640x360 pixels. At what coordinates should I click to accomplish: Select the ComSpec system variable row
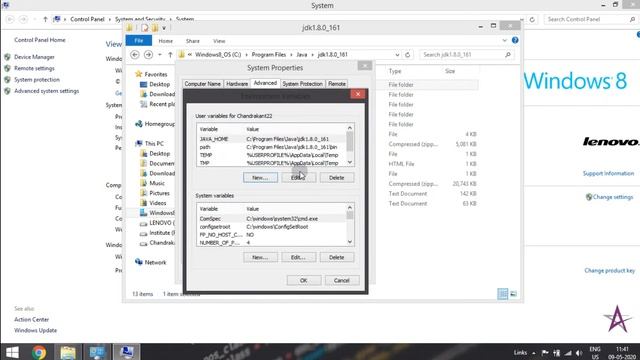pos(271,218)
